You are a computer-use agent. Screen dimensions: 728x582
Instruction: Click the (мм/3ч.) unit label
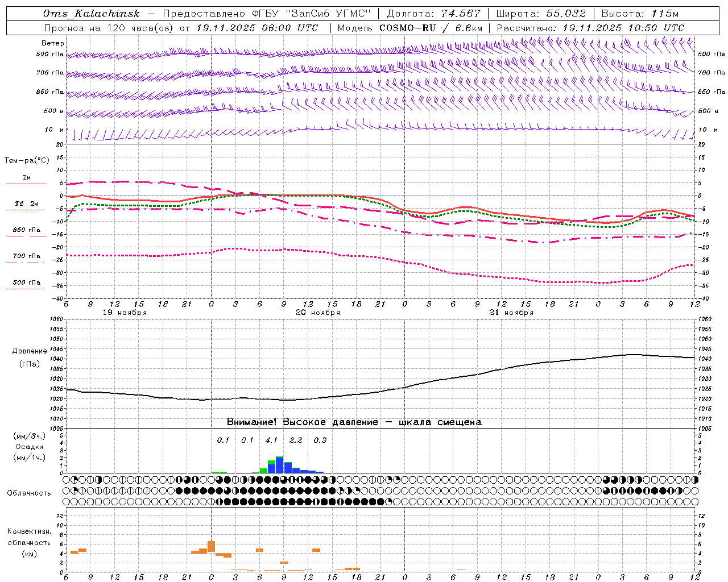coord(30,436)
